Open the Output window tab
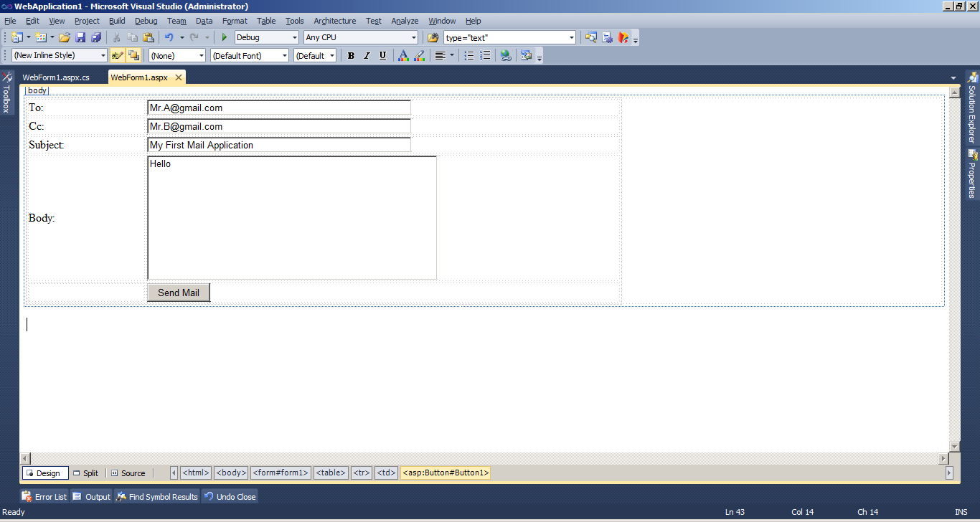The width and height of the screenshot is (980, 522). pyautogui.click(x=92, y=496)
